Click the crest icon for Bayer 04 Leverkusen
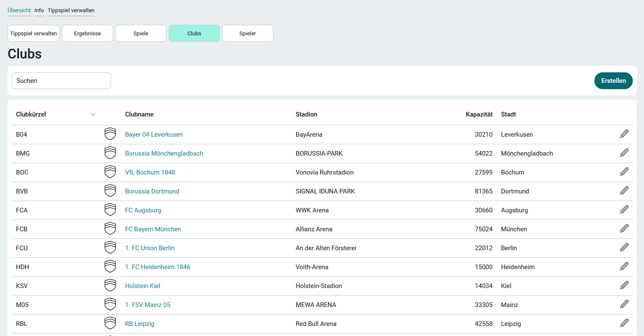 click(110, 134)
